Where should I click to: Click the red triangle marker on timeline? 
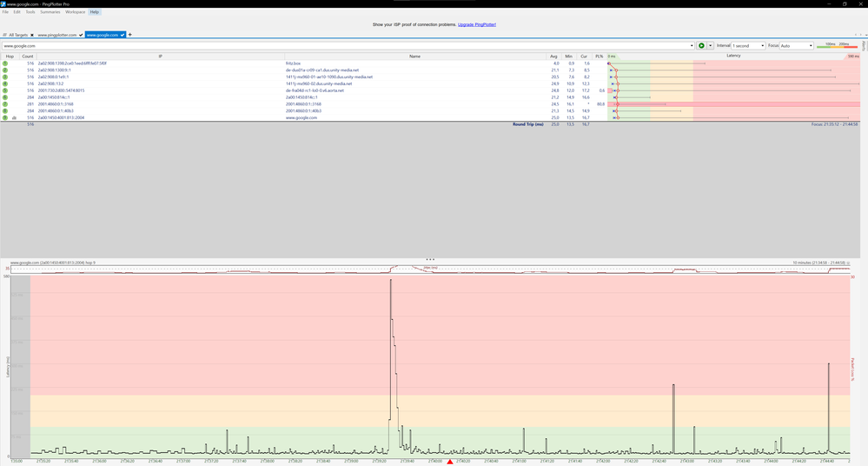tap(450, 462)
